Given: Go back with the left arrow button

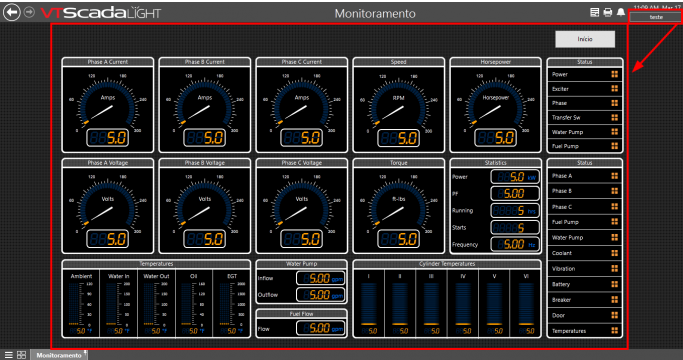Looking at the screenshot, I should pos(12,12).
